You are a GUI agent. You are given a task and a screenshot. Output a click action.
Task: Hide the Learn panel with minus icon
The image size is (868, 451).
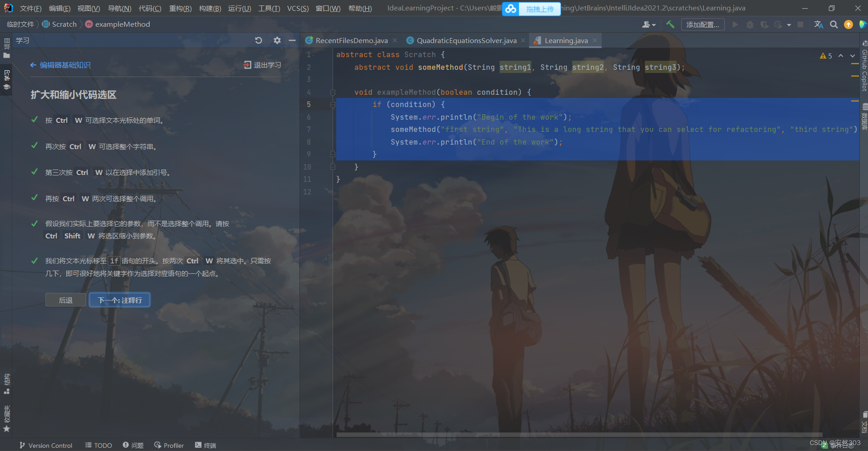click(x=292, y=40)
